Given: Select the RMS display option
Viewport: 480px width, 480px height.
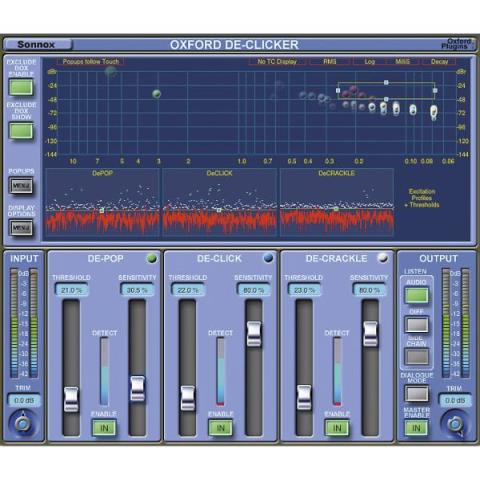Looking at the screenshot, I should (330, 62).
